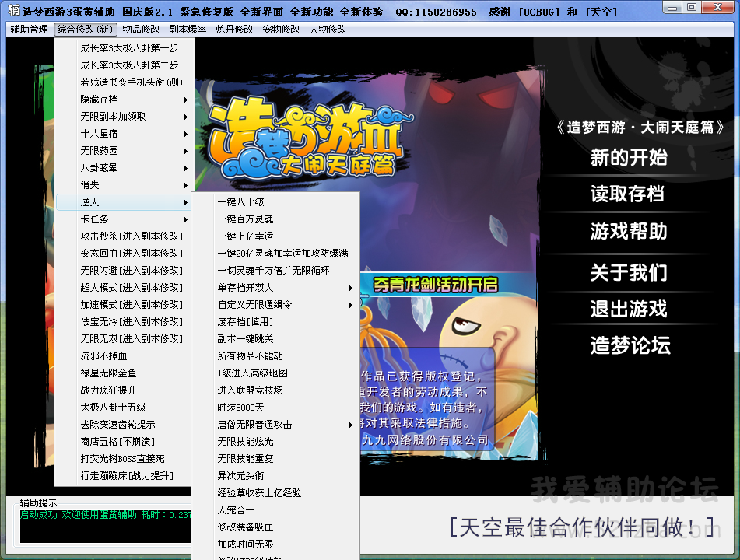Select 战力疯狂提升

tap(123, 390)
